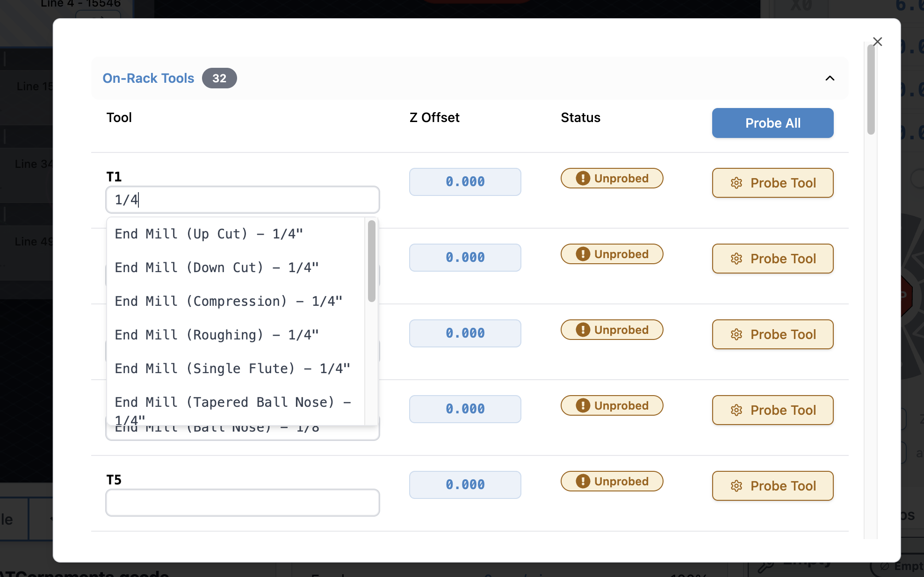Screen dimensions: 924x577
Task: Click the second row Probe Tool button
Action: tap(772, 259)
